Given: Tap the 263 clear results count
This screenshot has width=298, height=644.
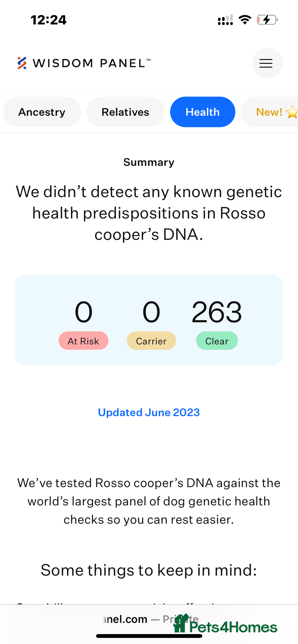Looking at the screenshot, I should (217, 312).
